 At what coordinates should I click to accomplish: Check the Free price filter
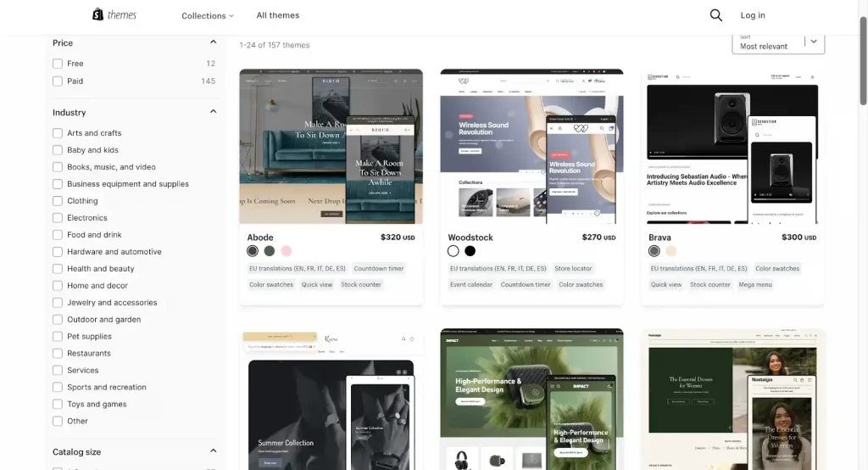(58, 64)
